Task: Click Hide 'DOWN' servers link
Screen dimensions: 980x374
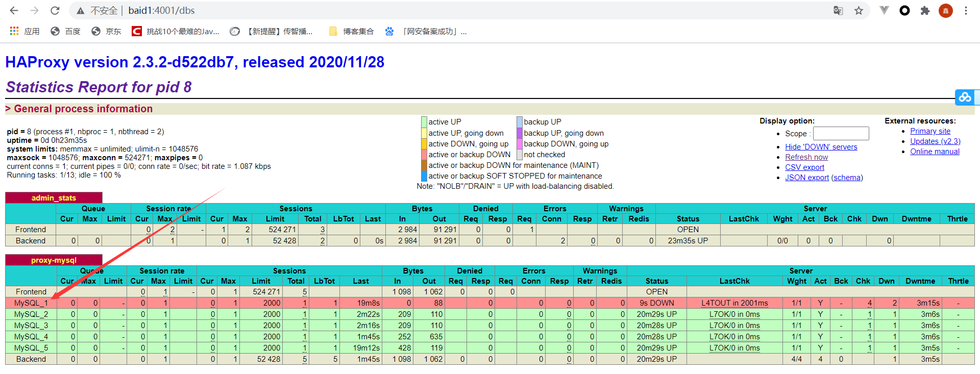Action: (x=821, y=147)
